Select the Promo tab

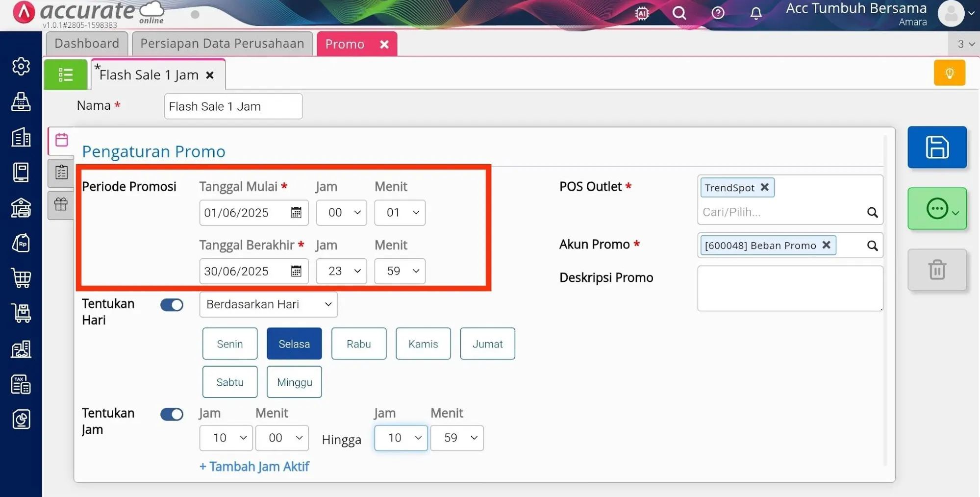(345, 44)
